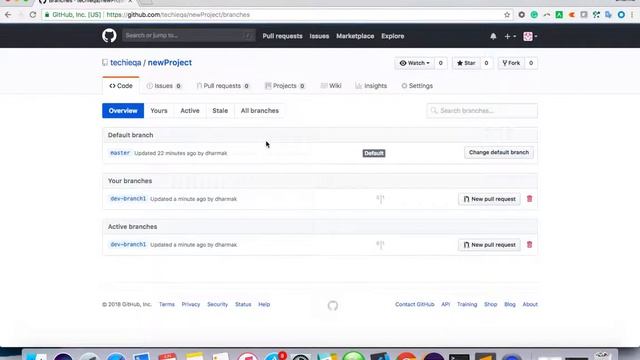Open the master branch link
The height and width of the screenshot is (360, 640).
120,153
